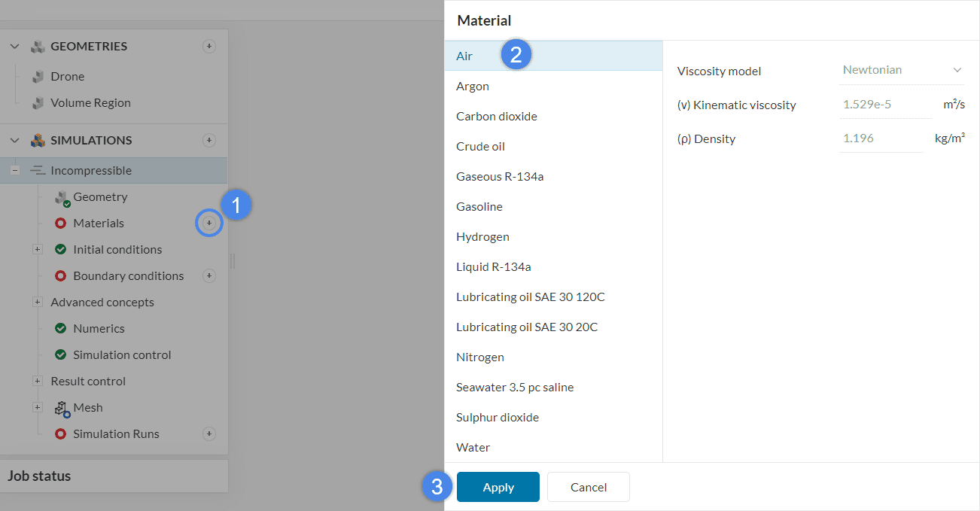980x511 pixels.
Task: Pick Hydrogen from the material list
Action: coord(482,237)
